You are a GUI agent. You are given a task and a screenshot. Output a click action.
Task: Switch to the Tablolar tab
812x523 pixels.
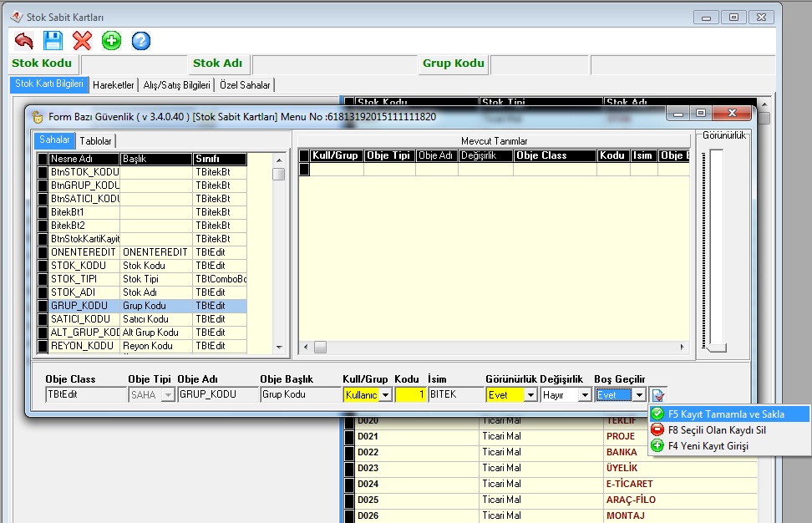pyautogui.click(x=95, y=141)
